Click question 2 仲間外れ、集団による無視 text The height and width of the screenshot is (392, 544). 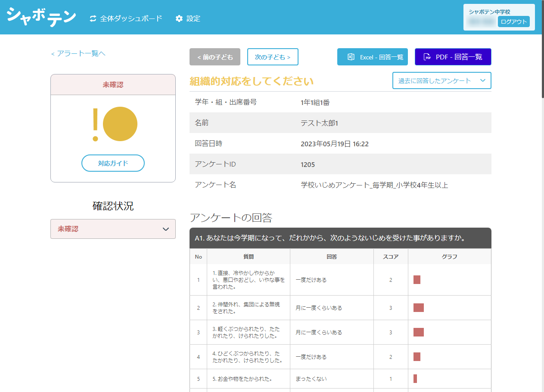tap(246, 308)
